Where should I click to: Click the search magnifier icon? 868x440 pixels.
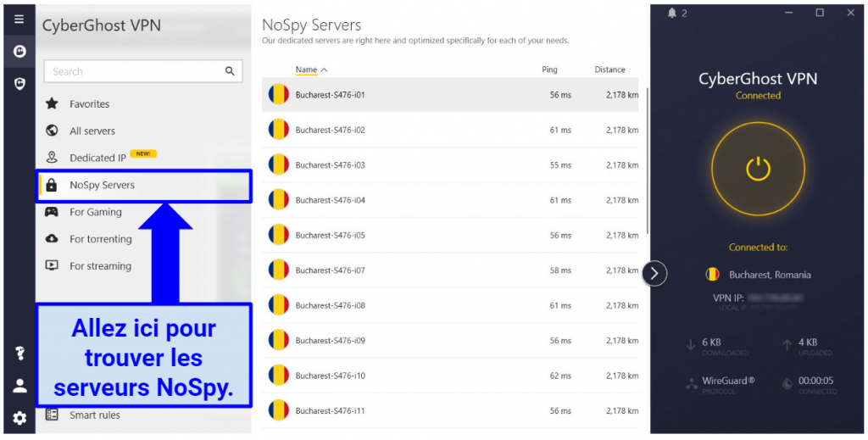pyautogui.click(x=230, y=71)
